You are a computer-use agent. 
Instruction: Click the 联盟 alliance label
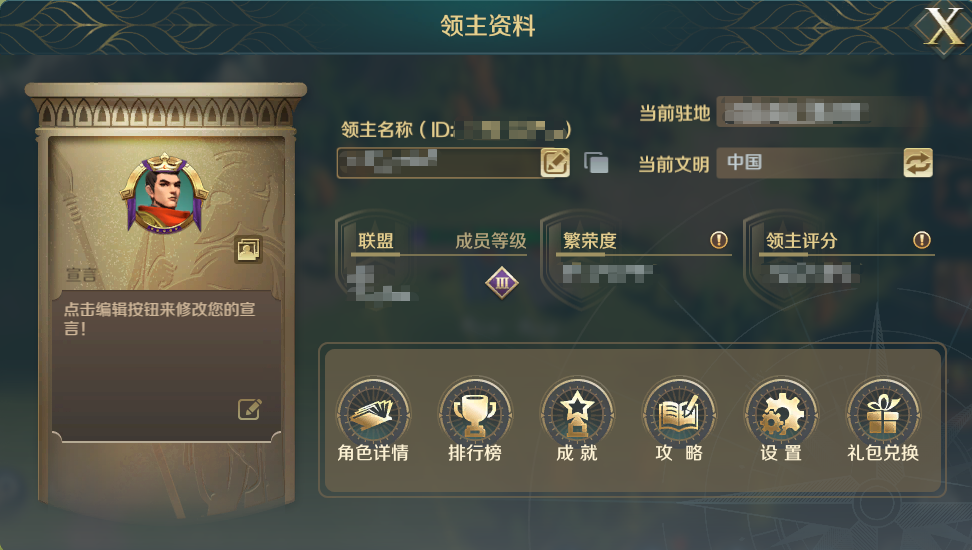click(x=376, y=241)
